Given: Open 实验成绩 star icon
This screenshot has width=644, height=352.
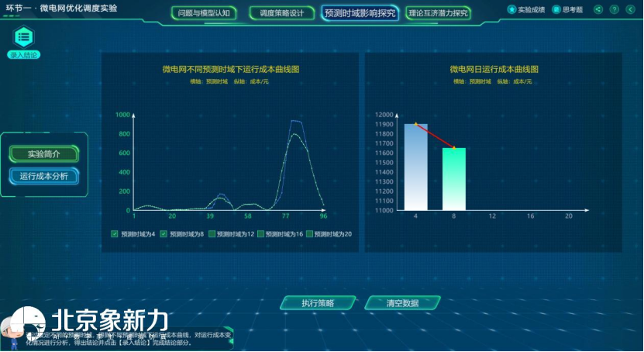Looking at the screenshot, I should (512, 9).
